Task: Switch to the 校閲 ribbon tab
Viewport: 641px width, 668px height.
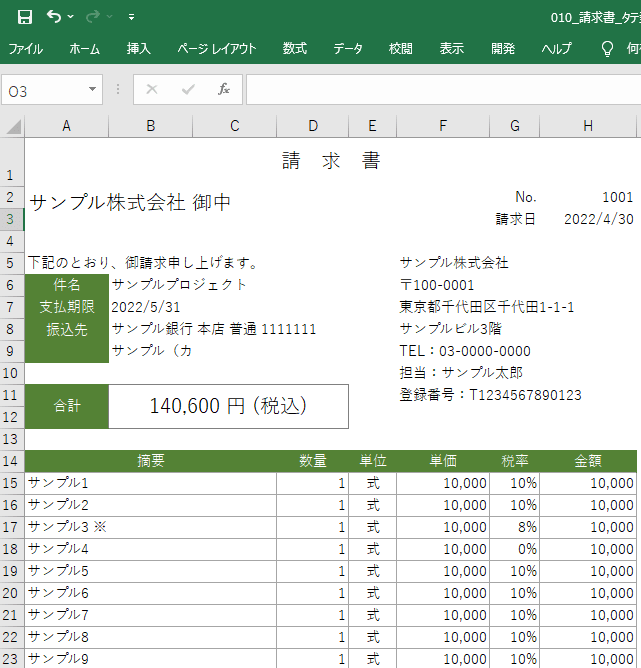Action: point(400,49)
